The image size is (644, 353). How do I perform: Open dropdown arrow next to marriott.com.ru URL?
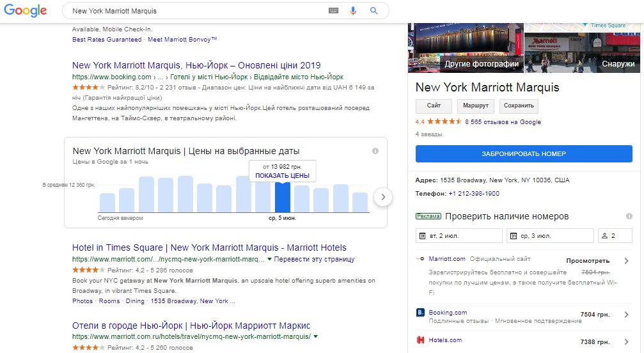[x=315, y=336]
